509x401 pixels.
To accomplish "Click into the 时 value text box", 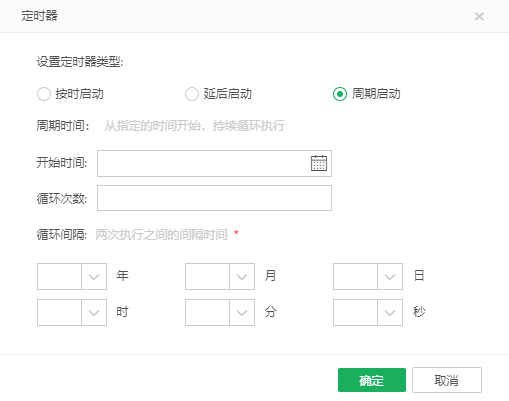I will (59, 312).
